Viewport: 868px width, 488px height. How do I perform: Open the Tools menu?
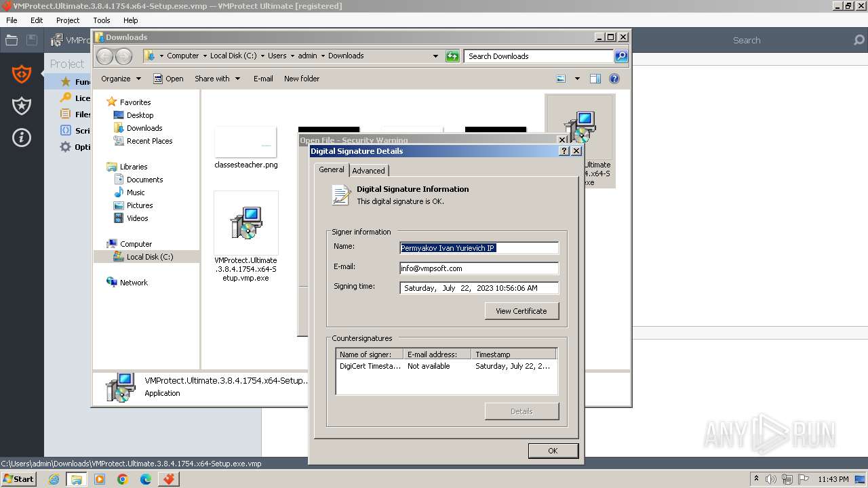[x=102, y=20]
